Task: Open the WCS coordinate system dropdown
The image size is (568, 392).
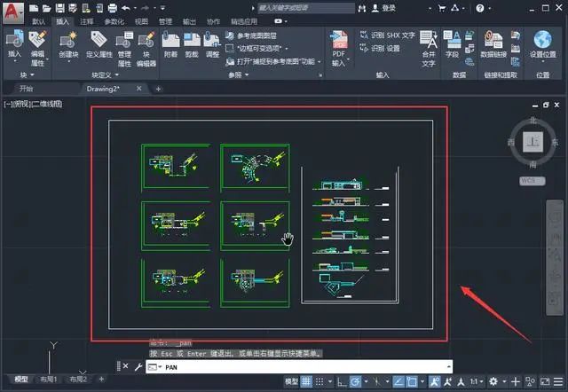Action: pyautogui.click(x=532, y=181)
